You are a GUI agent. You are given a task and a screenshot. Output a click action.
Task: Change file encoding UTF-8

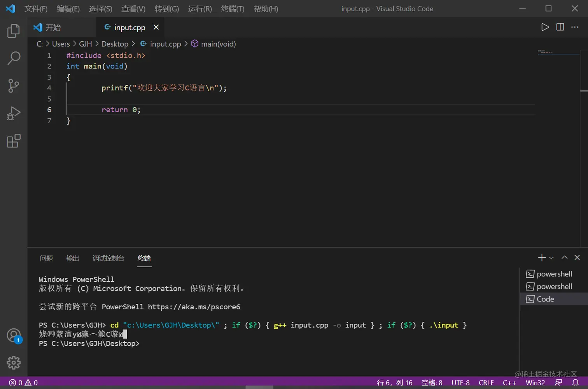pos(460,383)
